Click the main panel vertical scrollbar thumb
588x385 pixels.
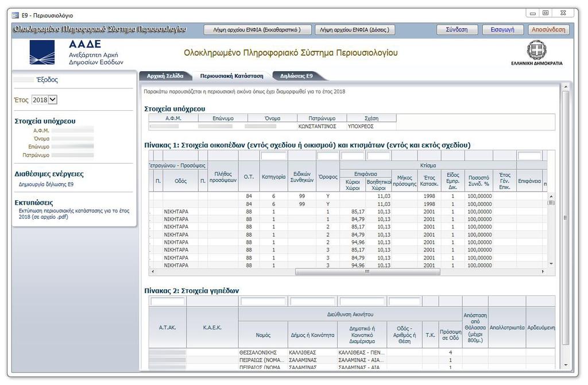pos(566,217)
